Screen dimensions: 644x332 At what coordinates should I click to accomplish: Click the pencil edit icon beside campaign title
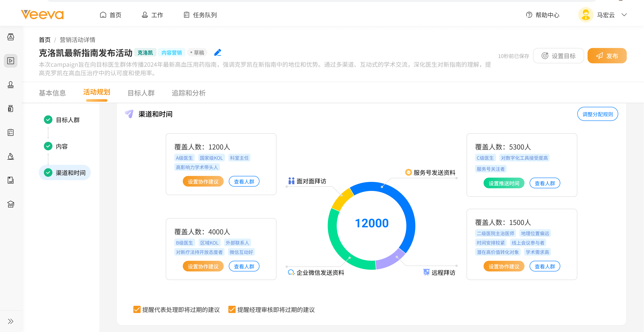(218, 52)
